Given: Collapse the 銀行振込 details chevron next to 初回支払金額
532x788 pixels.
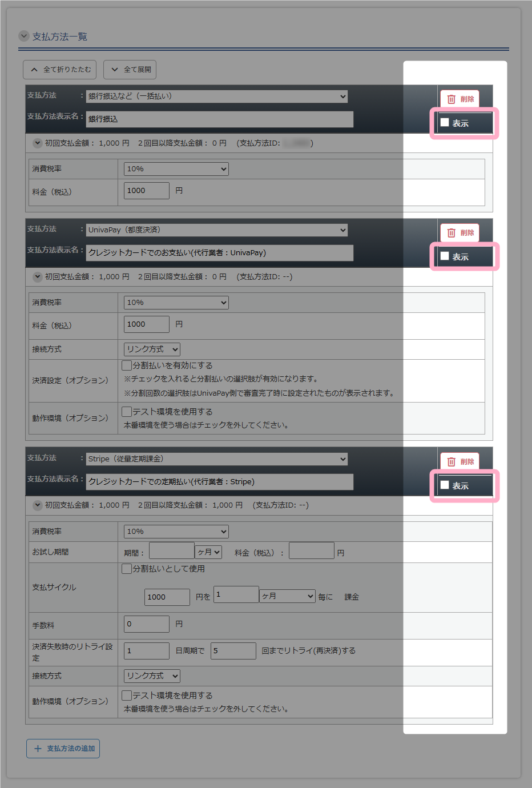Looking at the screenshot, I should [38, 143].
